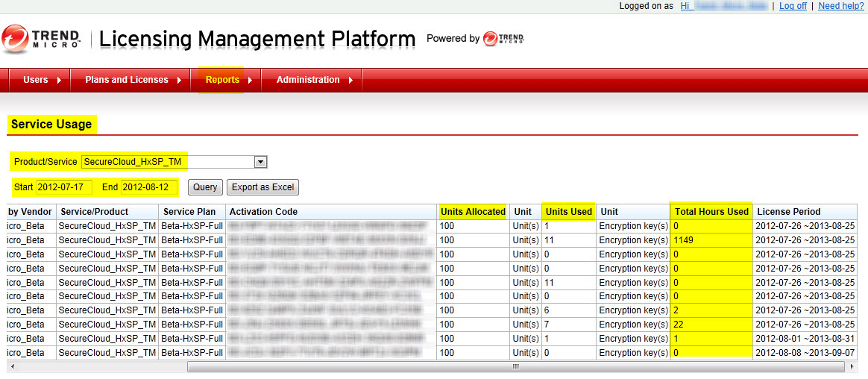Click the Powered by Trend Micro logo

pyautogui.click(x=503, y=39)
